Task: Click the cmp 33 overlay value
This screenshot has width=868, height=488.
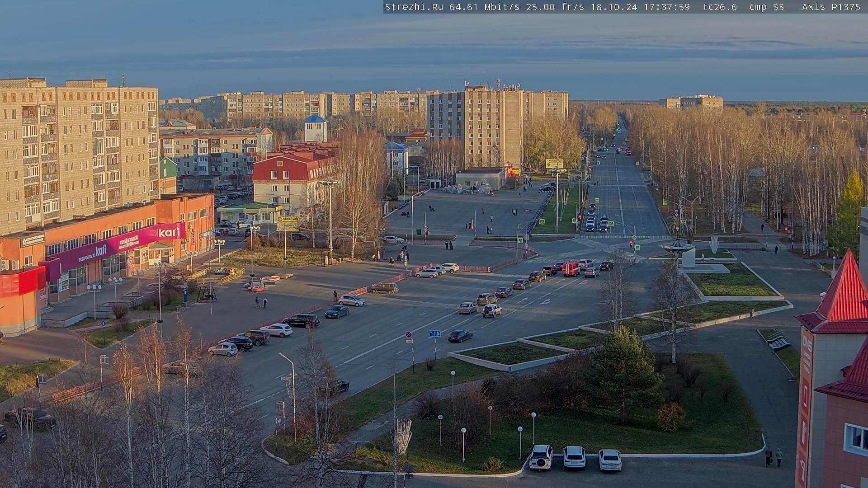Action: tap(766, 7)
